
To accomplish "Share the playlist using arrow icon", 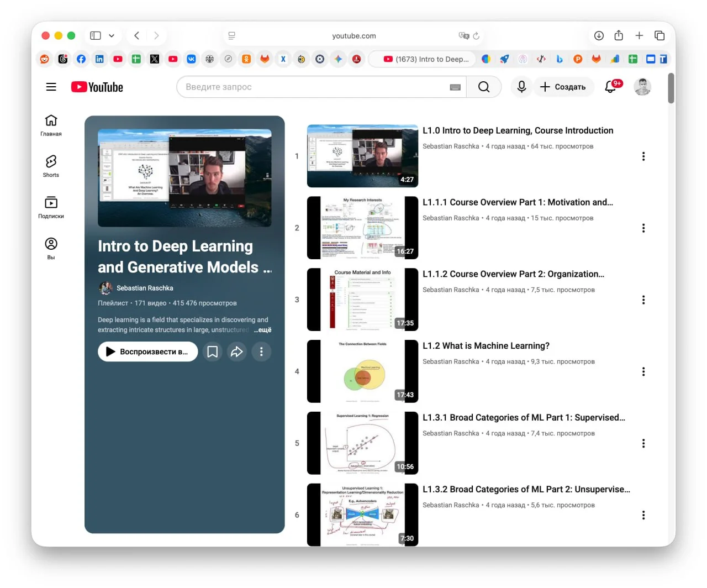I will [x=237, y=351].
